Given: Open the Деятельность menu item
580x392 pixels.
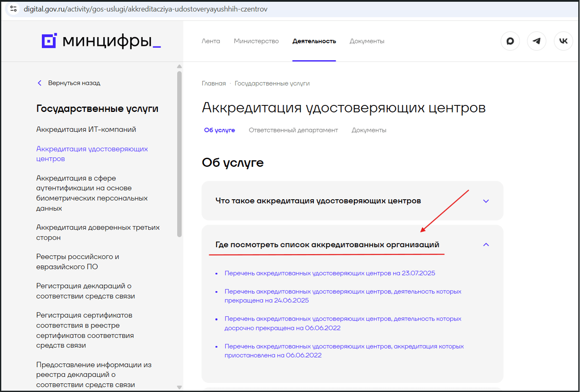Looking at the screenshot, I should point(314,41).
